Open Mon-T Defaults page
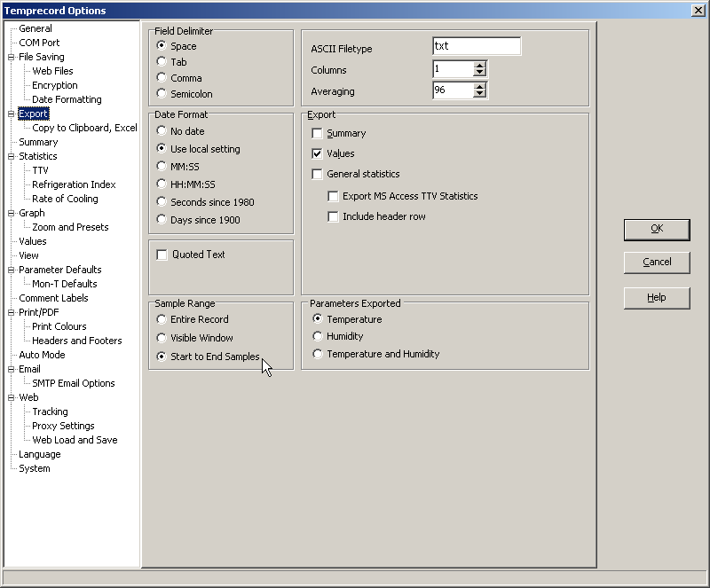 click(x=65, y=284)
